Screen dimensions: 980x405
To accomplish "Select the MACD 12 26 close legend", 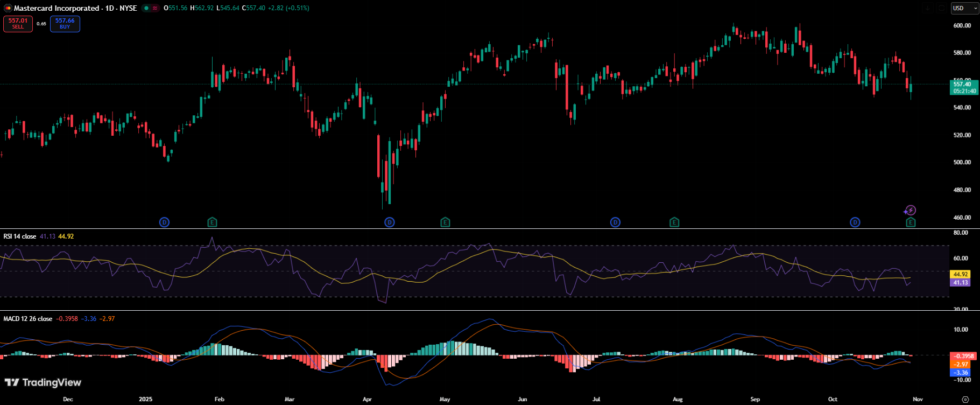I will pyautogui.click(x=28, y=319).
